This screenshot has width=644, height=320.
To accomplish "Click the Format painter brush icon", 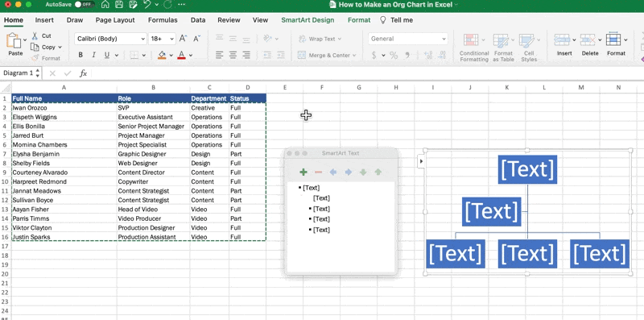I will click(x=35, y=58).
